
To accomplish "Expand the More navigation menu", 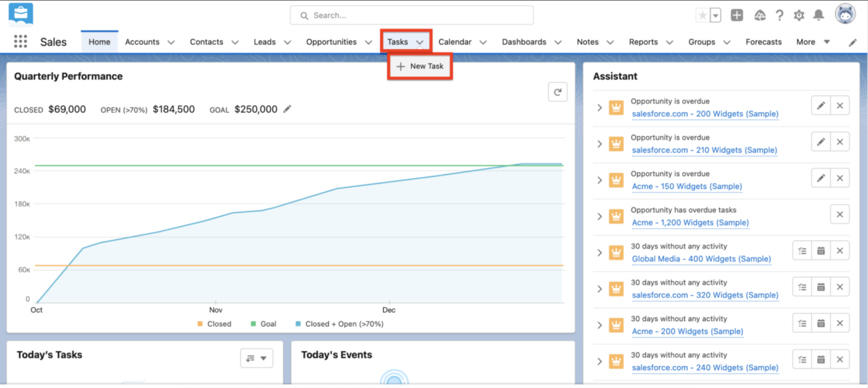I will 813,42.
